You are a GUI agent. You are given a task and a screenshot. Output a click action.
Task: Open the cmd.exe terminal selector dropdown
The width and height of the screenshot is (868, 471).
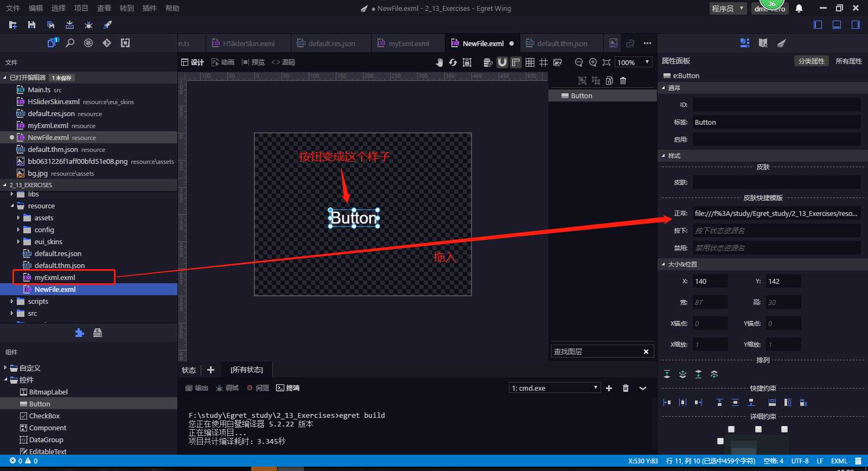[554, 388]
